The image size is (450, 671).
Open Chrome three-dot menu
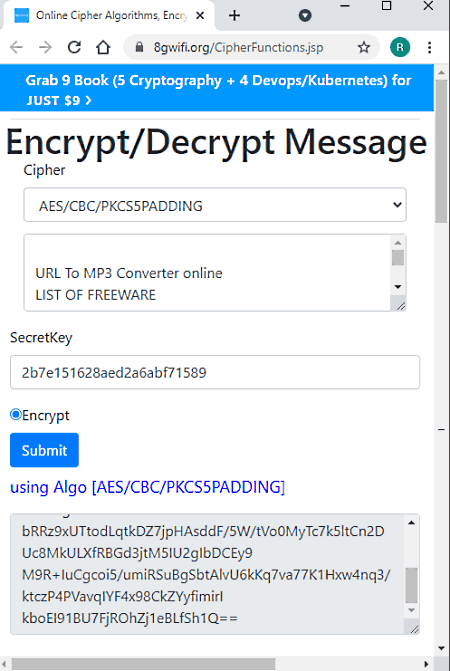coord(429,47)
